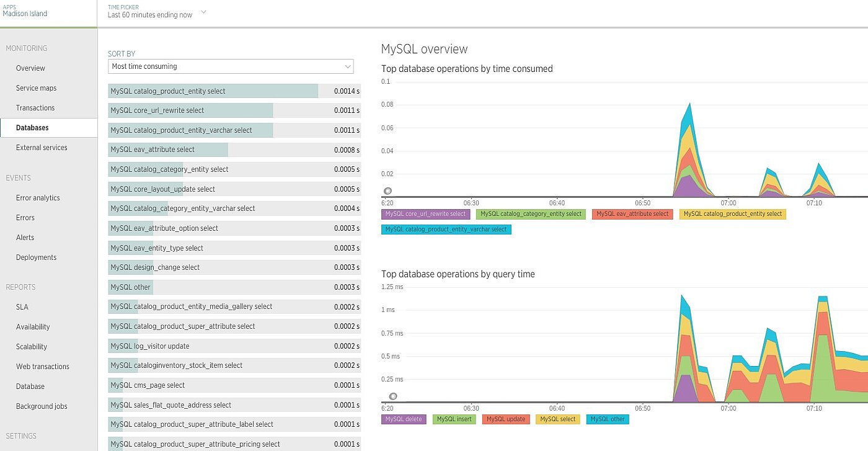
Task: Toggle MySQL core_url_rewrite select legend
Action: 425,214
